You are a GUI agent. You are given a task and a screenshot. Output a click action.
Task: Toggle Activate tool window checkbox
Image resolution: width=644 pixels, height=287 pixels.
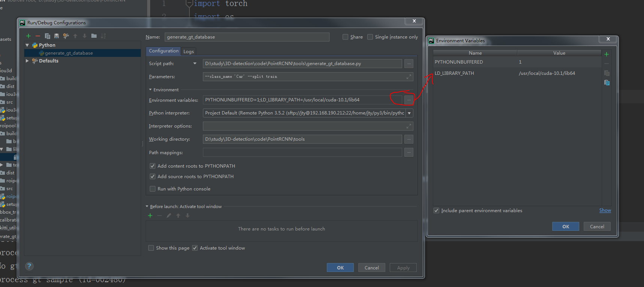click(x=195, y=248)
